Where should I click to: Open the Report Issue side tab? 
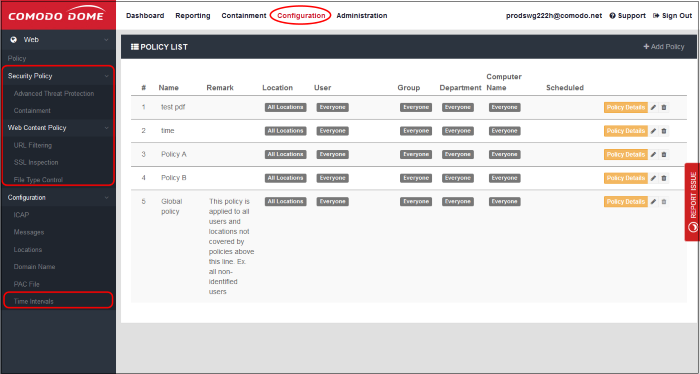(x=692, y=202)
